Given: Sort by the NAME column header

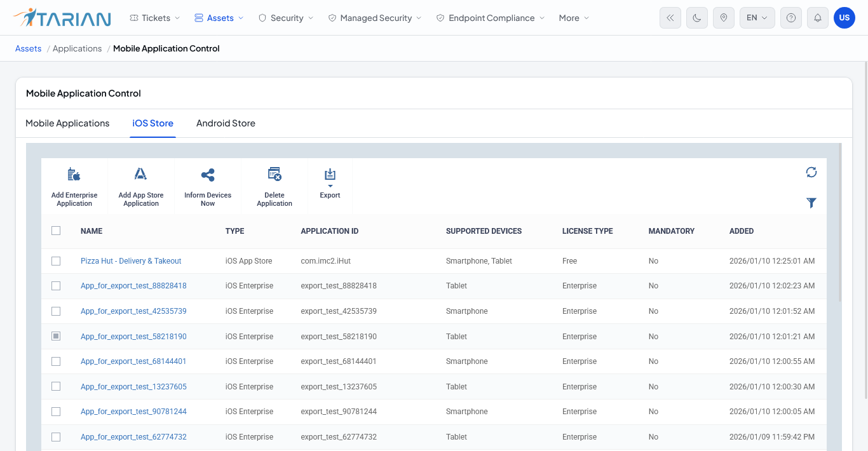Looking at the screenshot, I should pos(92,231).
